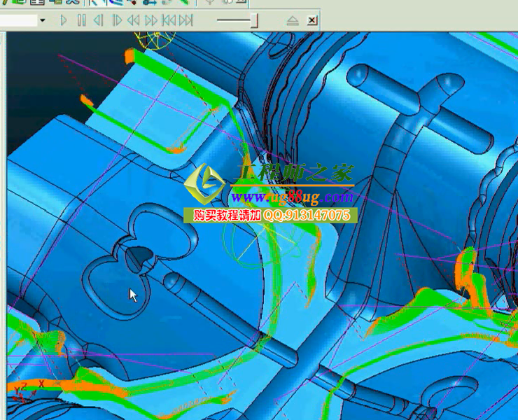Step forward one move in playback
518x420 pixels.
point(116,20)
